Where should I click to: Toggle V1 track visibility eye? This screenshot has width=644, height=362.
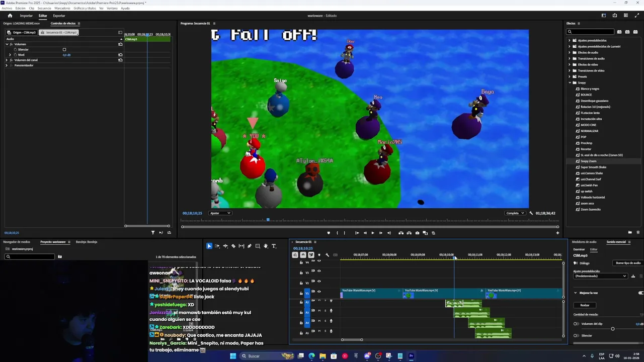tap(319, 292)
